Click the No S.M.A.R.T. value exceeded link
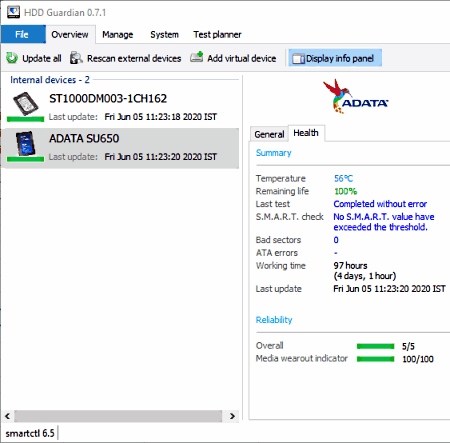450x443 pixels. coord(384,222)
